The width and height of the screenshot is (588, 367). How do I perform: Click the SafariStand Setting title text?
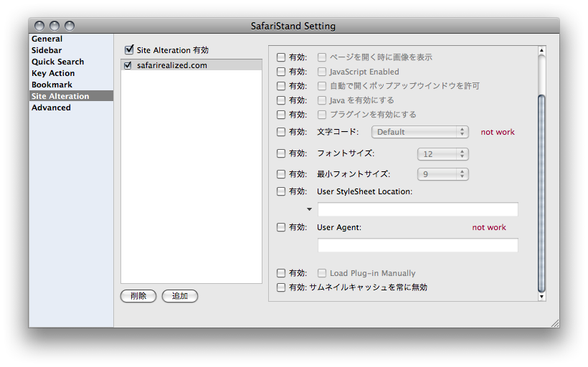point(293,26)
